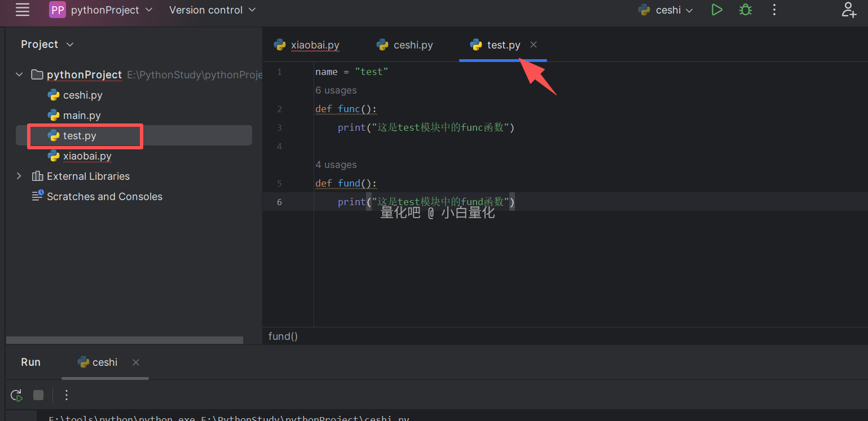868x421 pixels.
Task: Click the add collaborator person icon
Action: [x=848, y=10]
